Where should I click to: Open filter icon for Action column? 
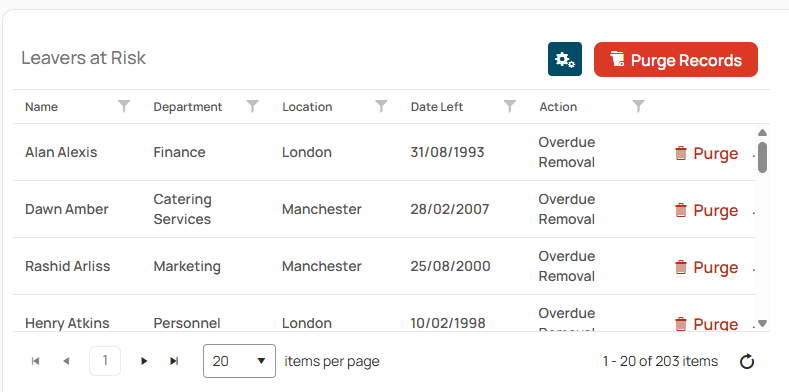[x=639, y=106]
